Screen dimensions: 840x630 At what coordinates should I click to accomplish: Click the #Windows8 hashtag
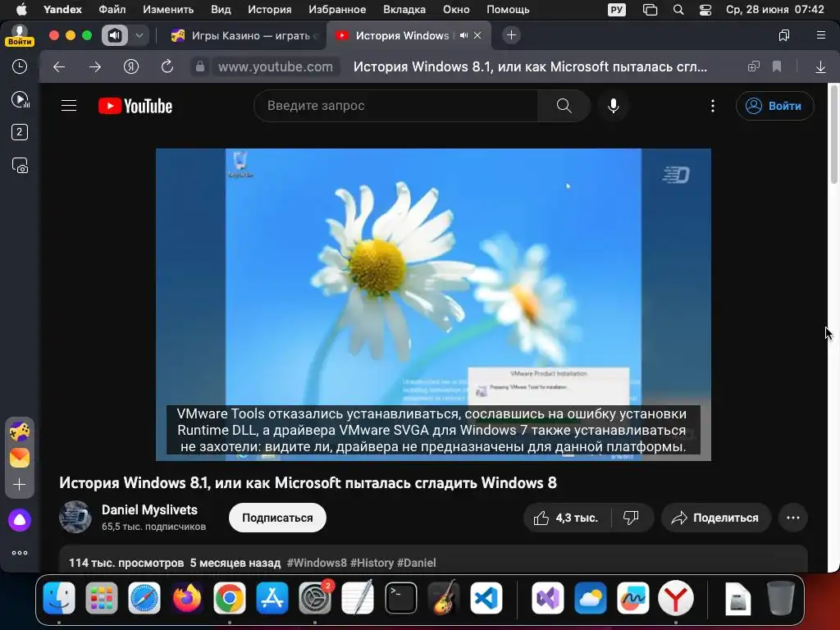(317, 563)
